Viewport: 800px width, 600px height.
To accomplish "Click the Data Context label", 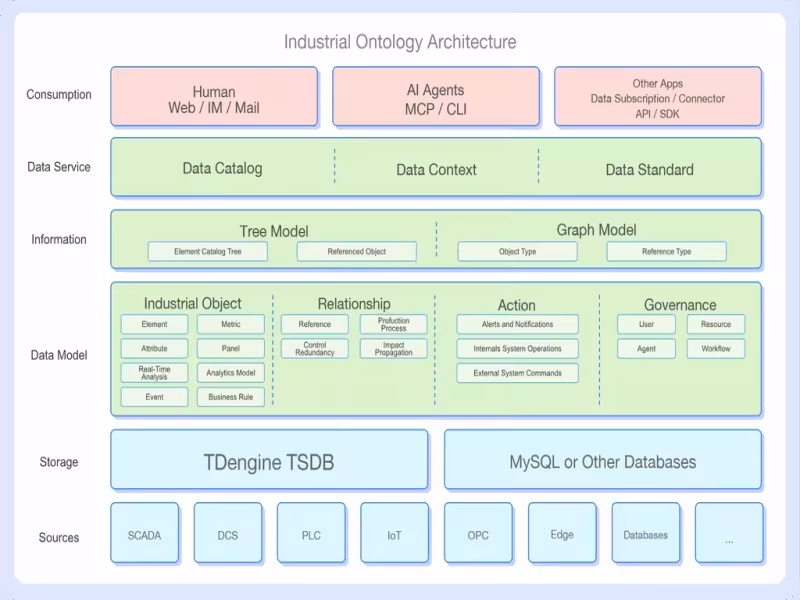I will point(436,169).
